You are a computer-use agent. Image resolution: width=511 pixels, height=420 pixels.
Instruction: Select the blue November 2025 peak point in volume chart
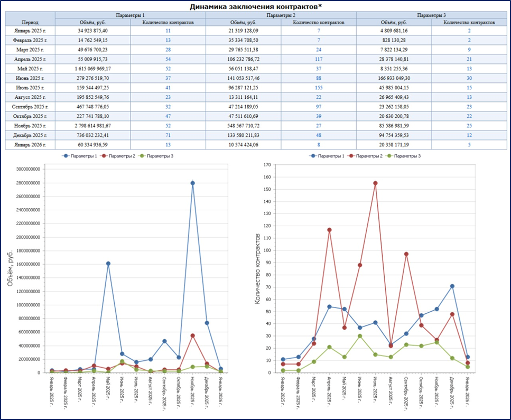pos(192,183)
